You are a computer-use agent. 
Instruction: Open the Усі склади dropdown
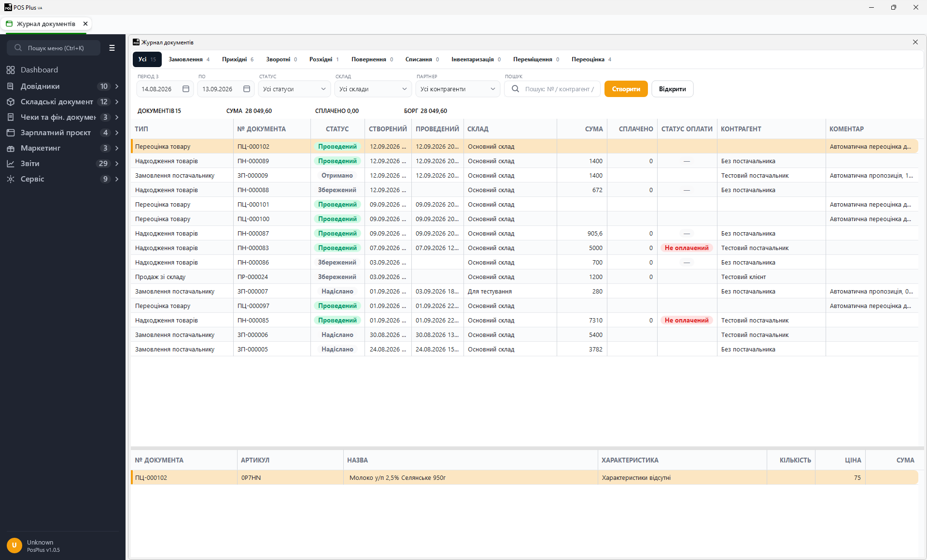(373, 89)
